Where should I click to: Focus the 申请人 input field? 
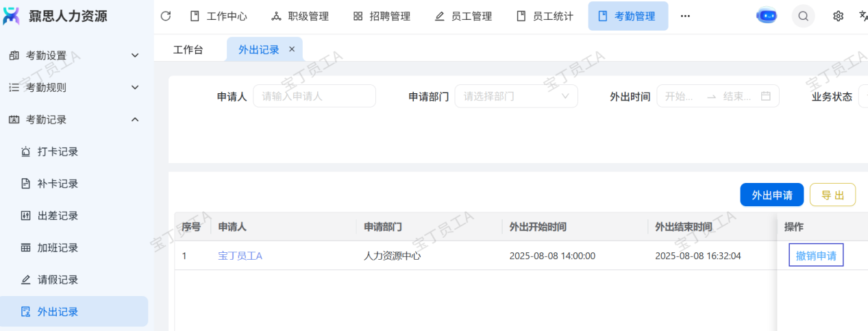(314, 97)
